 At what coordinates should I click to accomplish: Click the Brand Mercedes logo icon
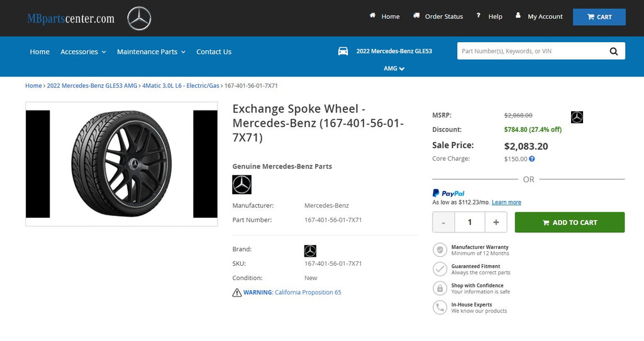click(310, 251)
